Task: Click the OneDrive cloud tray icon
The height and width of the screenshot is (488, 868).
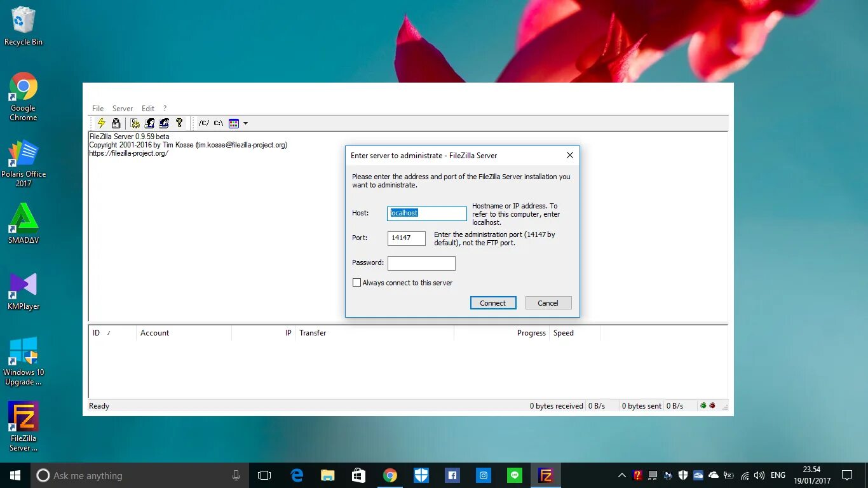Action: (x=714, y=475)
